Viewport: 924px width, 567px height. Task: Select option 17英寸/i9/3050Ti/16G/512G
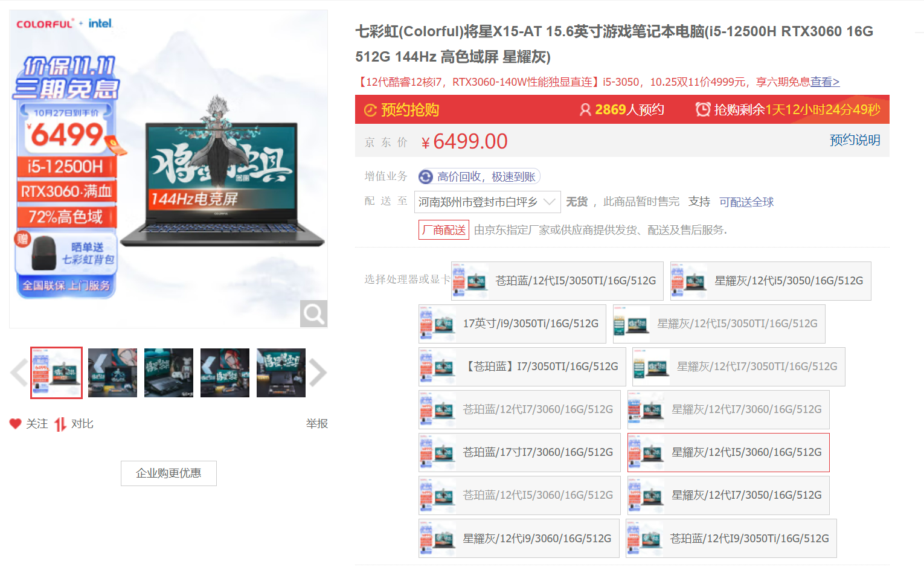(512, 324)
